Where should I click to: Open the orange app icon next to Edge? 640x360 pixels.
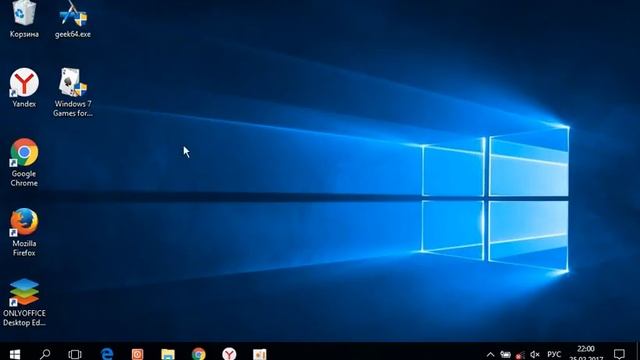point(138,353)
